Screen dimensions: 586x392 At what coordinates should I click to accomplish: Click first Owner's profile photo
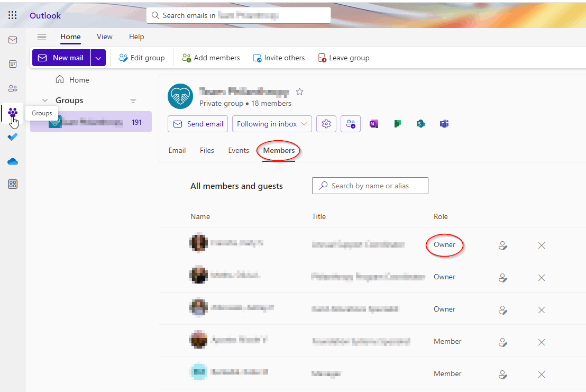198,243
